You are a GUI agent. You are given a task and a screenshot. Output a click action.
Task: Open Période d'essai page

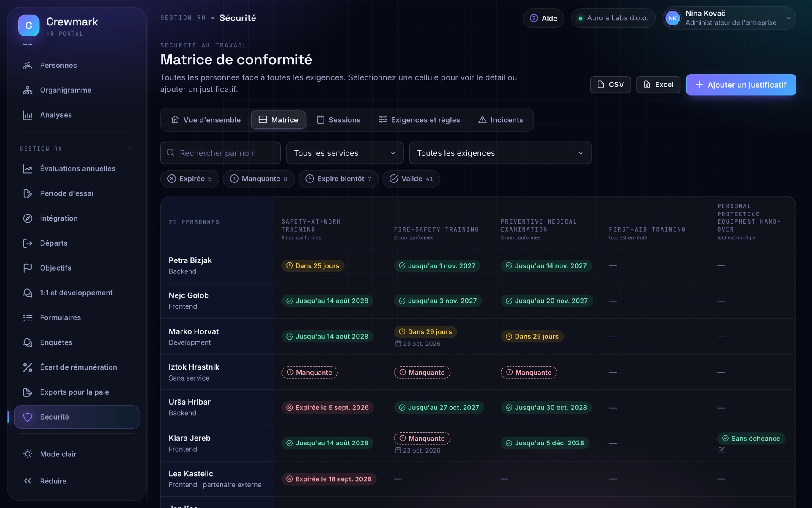coord(77,193)
